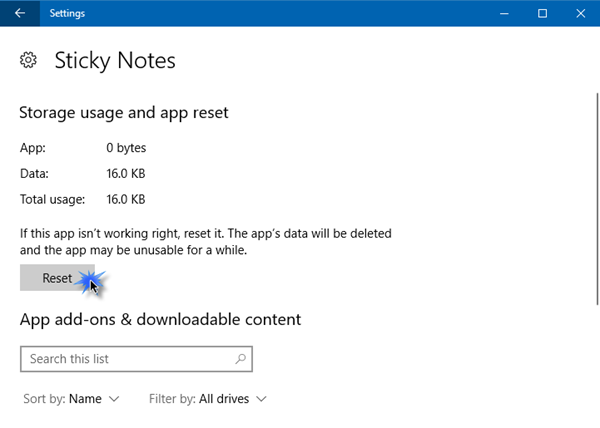
Task: Click the 'App:' label
Action: (33, 148)
